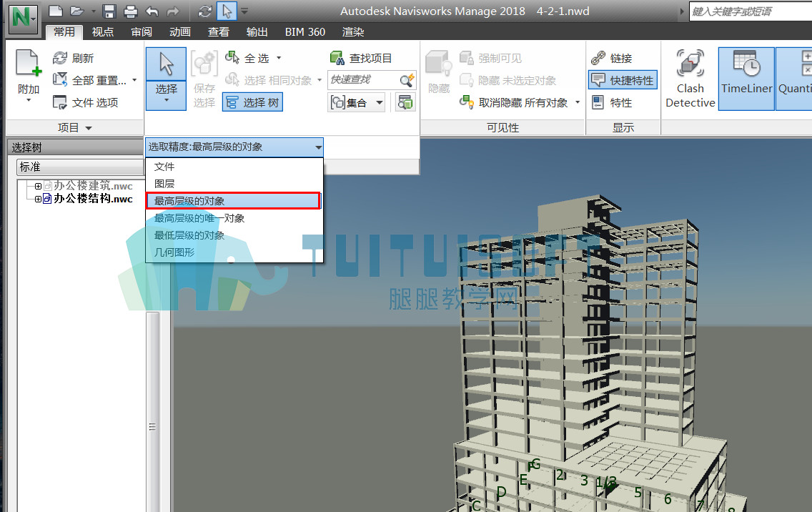The image size is (812, 512).
Task: Click the New file icon
Action: point(56,11)
